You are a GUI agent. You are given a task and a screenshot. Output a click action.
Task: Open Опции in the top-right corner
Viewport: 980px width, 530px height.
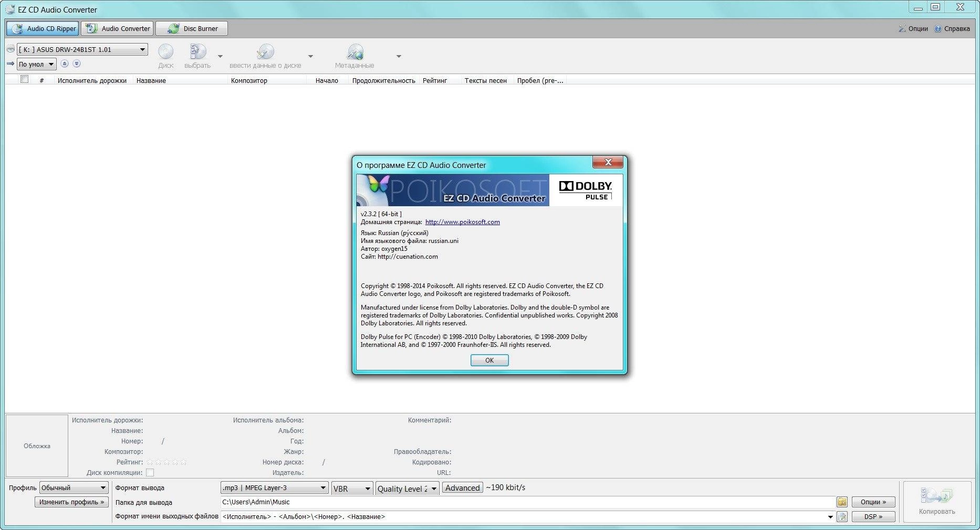pyautogui.click(x=913, y=28)
